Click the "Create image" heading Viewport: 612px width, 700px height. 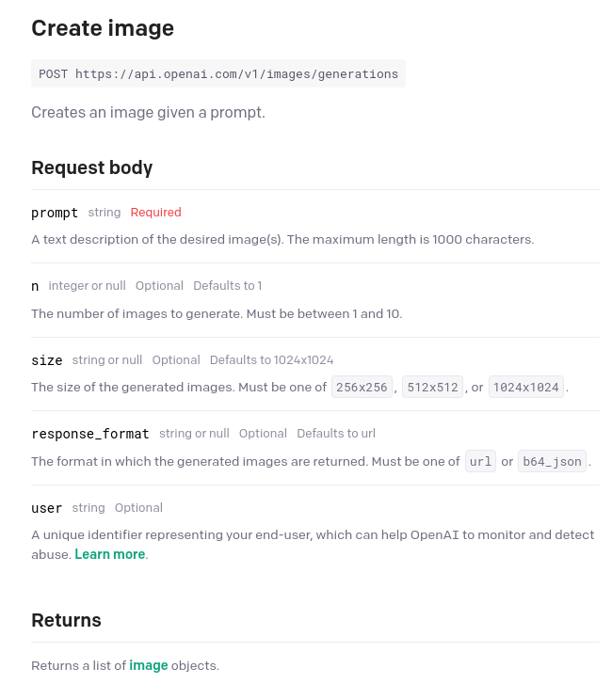pos(103,28)
